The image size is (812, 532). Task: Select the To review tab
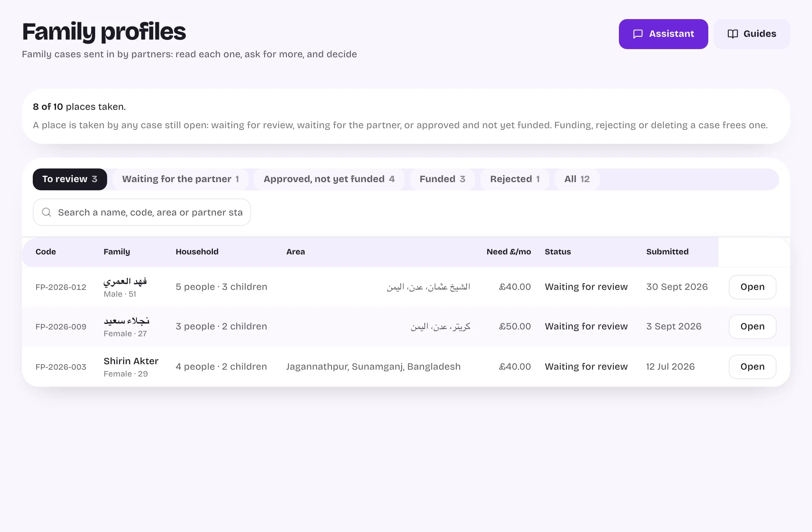[70, 179]
